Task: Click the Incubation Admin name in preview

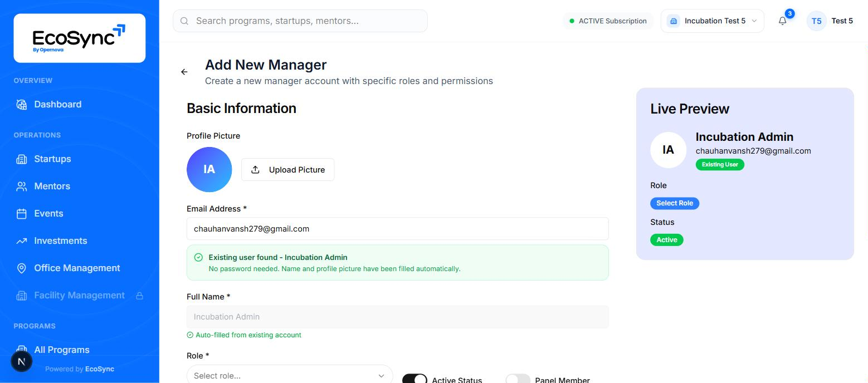Action: 744,137
